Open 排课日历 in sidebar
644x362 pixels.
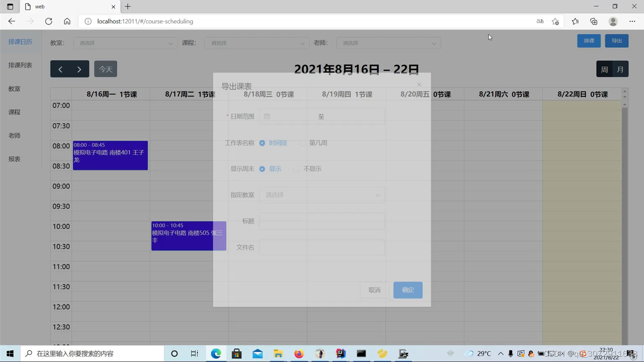click(x=20, y=41)
